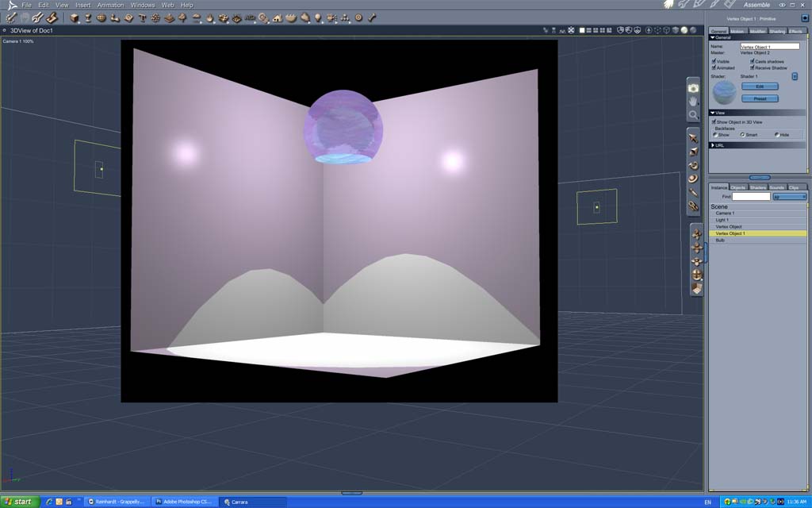Collapse the General section header
Image resolution: width=812 pixels, height=508 pixels.
(x=756, y=37)
